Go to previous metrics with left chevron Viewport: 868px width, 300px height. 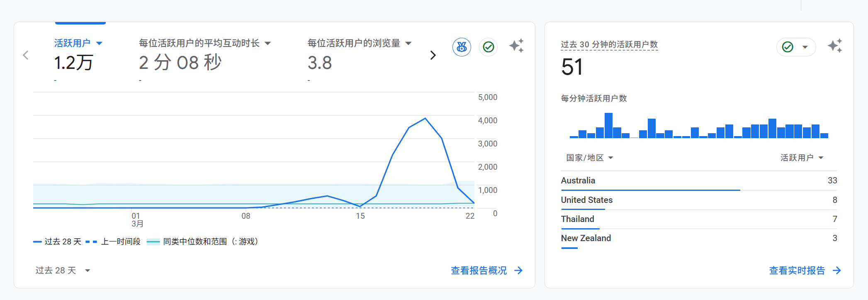tap(26, 55)
